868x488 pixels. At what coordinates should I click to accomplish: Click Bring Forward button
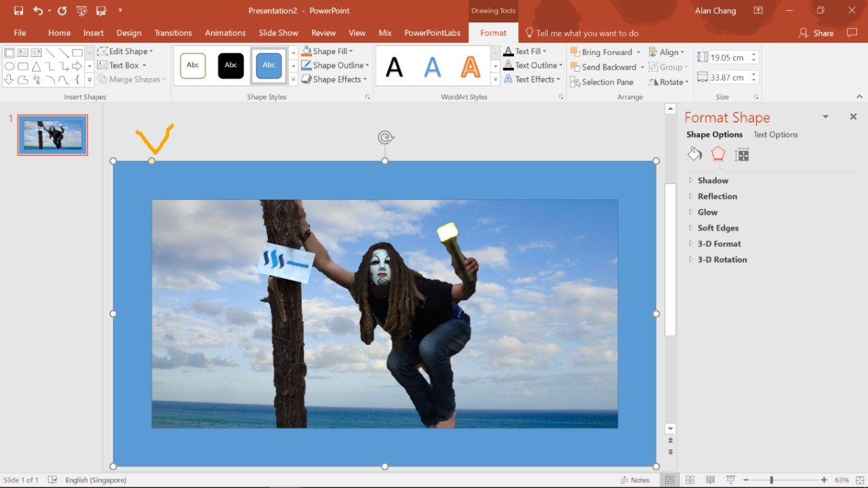[601, 52]
